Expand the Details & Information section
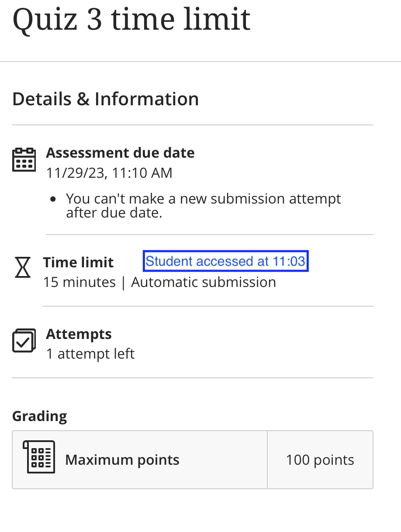 (x=105, y=99)
